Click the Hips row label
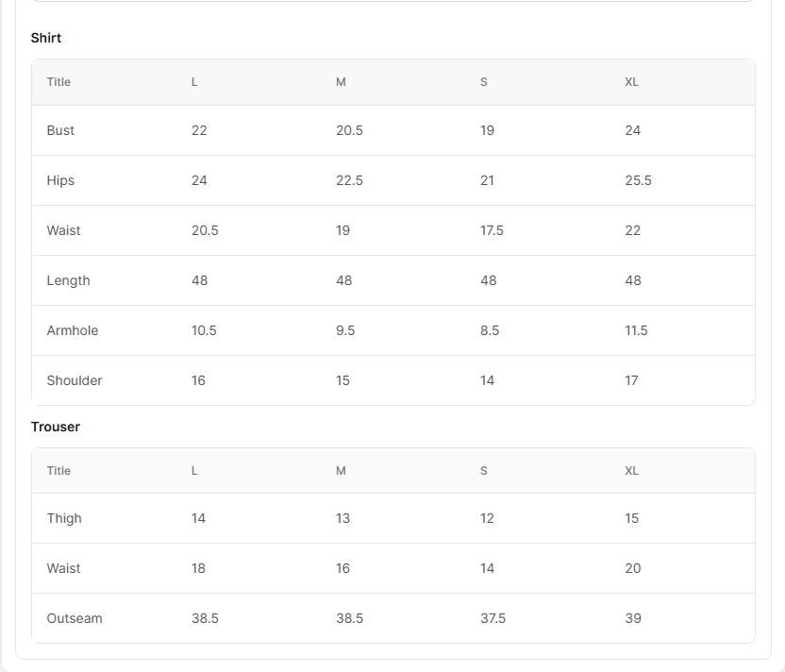Screen dimensions: 785x672 pos(60,180)
